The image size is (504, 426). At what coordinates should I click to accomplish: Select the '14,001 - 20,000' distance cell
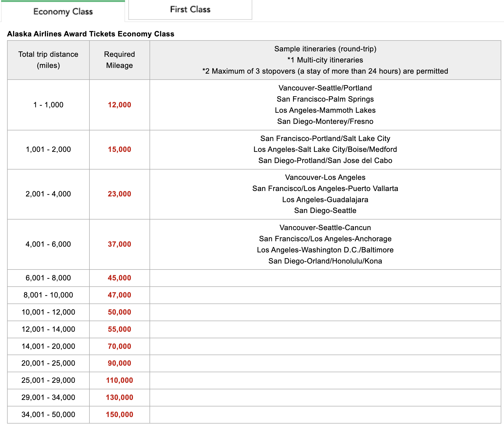[x=48, y=347]
